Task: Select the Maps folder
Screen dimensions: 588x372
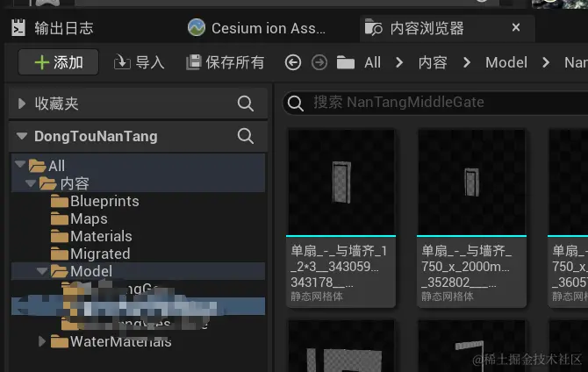Action: coord(138,218)
